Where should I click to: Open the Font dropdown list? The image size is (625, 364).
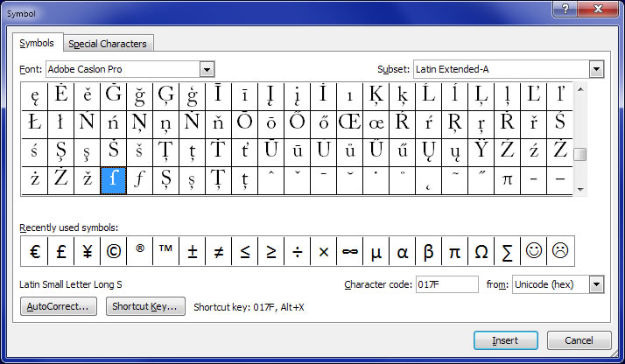coord(207,69)
